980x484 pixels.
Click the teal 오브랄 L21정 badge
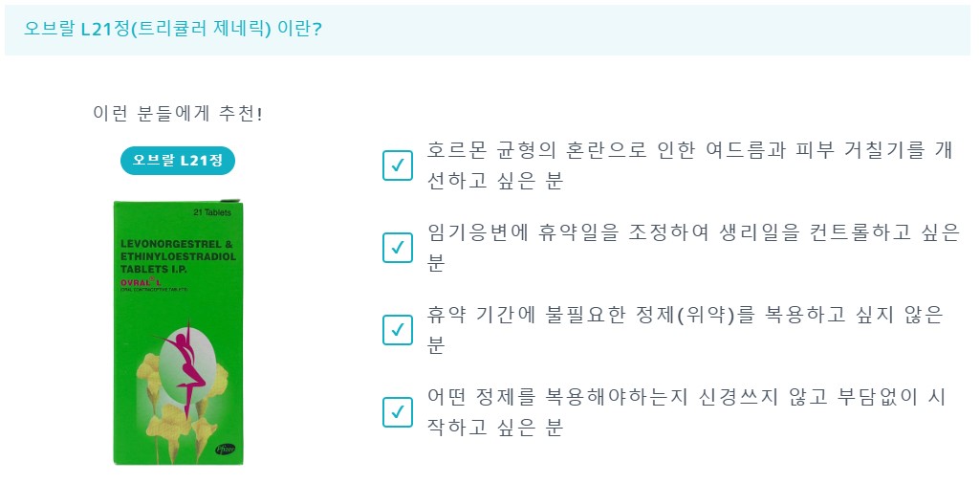click(x=178, y=161)
